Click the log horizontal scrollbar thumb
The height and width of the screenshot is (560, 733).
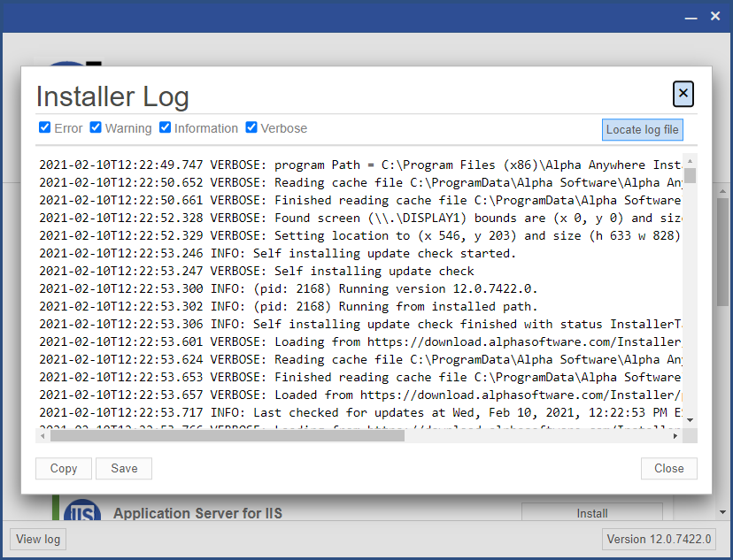228,436
